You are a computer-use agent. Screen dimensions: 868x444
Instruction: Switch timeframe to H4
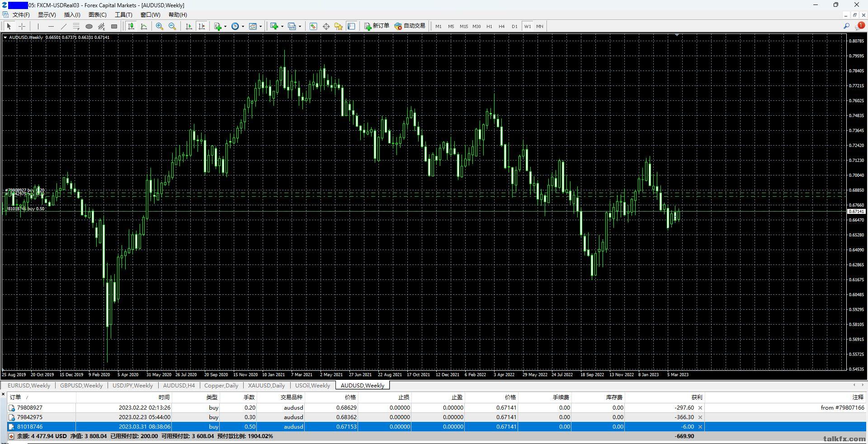point(502,26)
